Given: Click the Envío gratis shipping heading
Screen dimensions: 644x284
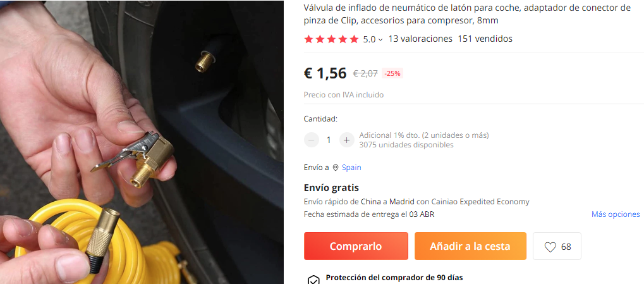Looking at the screenshot, I should (331, 188).
